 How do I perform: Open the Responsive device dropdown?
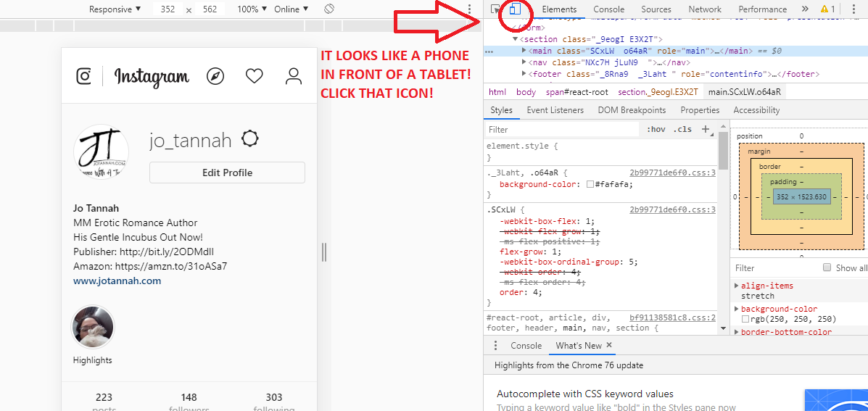[x=115, y=9]
